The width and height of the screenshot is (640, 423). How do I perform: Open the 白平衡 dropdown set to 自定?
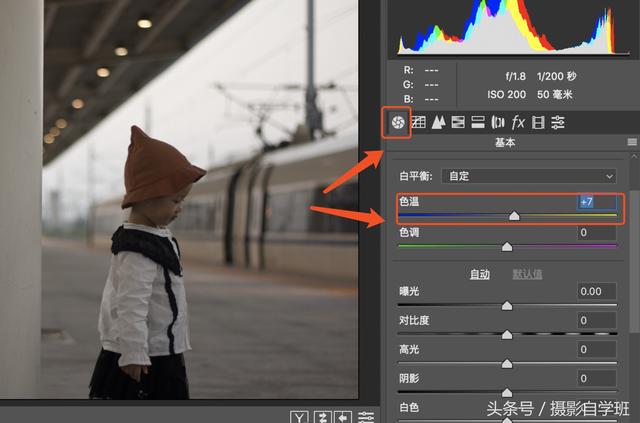pyautogui.click(x=529, y=176)
